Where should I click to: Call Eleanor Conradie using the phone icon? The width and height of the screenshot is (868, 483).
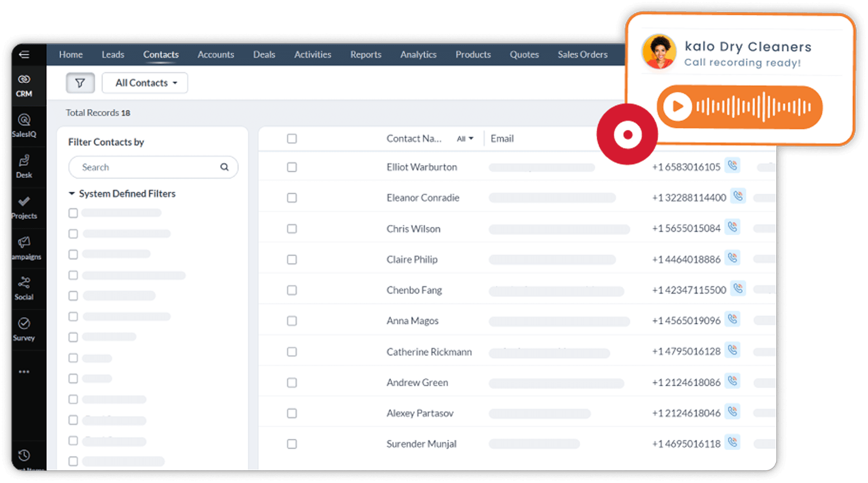tap(738, 196)
